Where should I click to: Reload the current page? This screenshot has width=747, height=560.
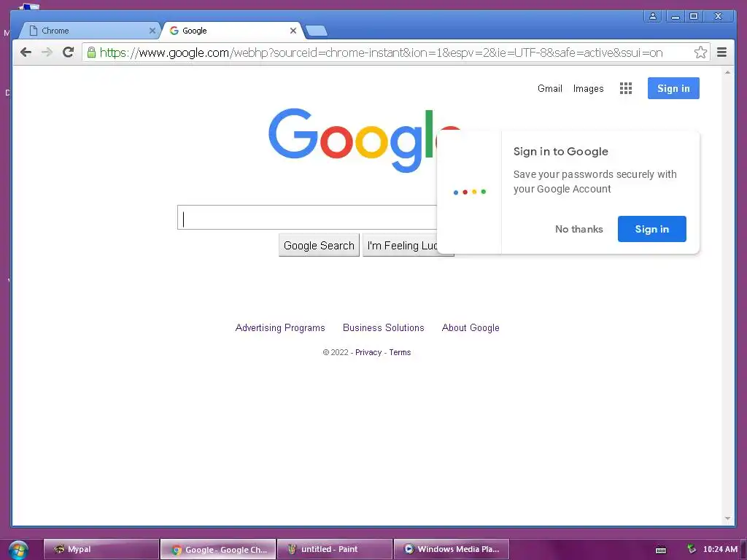(x=68, y=52)
